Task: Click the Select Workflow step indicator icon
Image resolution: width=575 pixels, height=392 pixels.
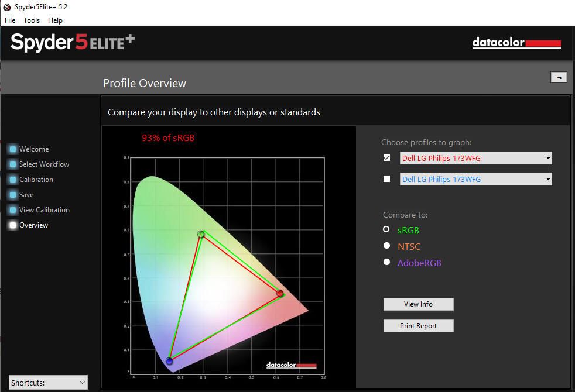Action: (x=13, y=164)
